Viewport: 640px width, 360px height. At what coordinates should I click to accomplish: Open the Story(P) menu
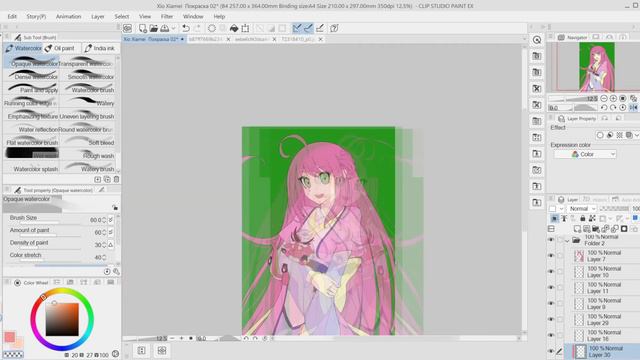(x=36, y=16)
